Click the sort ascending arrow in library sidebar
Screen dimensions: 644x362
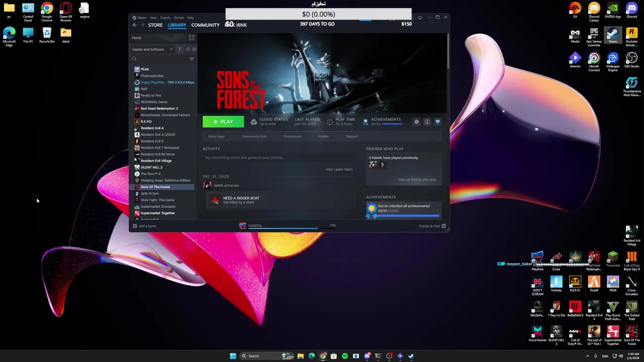pyautogui.click(x=179, y=49)
